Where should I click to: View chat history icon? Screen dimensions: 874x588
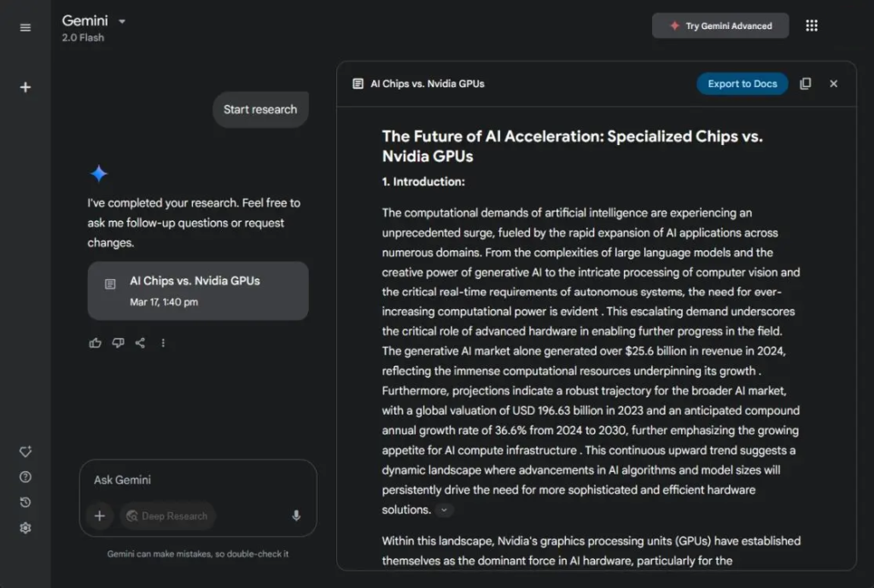[26, 502]
